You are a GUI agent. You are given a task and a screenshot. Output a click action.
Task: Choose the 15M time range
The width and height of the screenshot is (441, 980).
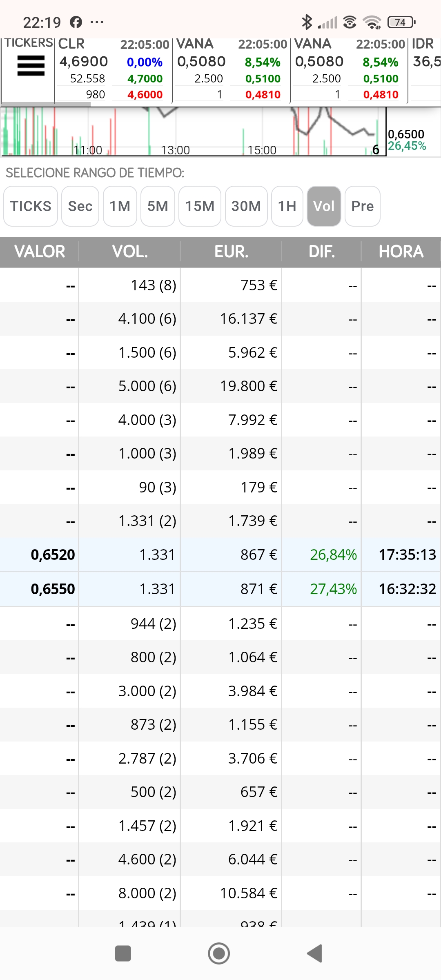coord(200,206)
